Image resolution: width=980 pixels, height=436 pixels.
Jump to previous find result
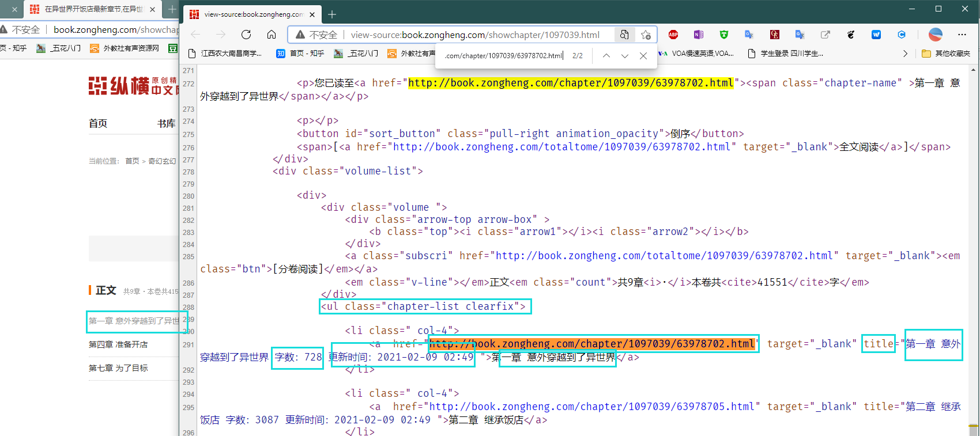pos(606,56)
